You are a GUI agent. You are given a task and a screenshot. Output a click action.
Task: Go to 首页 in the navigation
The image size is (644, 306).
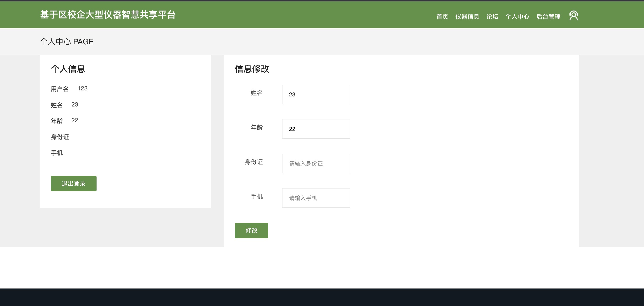coord(442,17)
